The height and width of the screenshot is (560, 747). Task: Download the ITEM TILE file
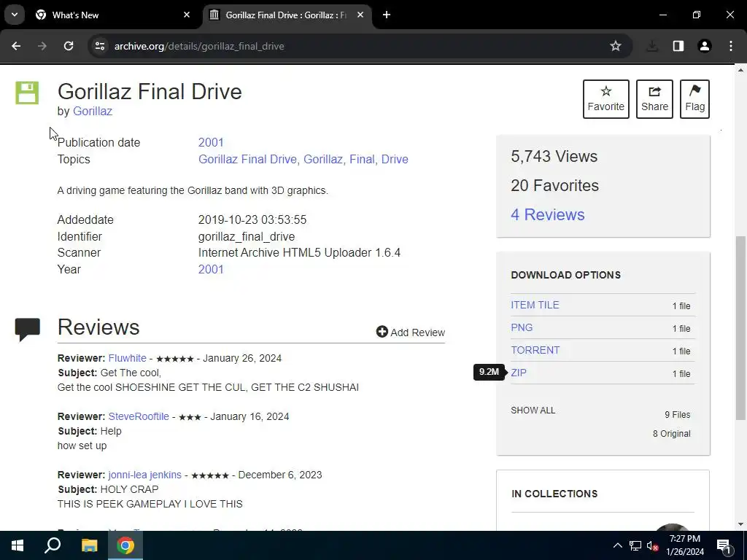pyautogui.click(x=535, y=305)
